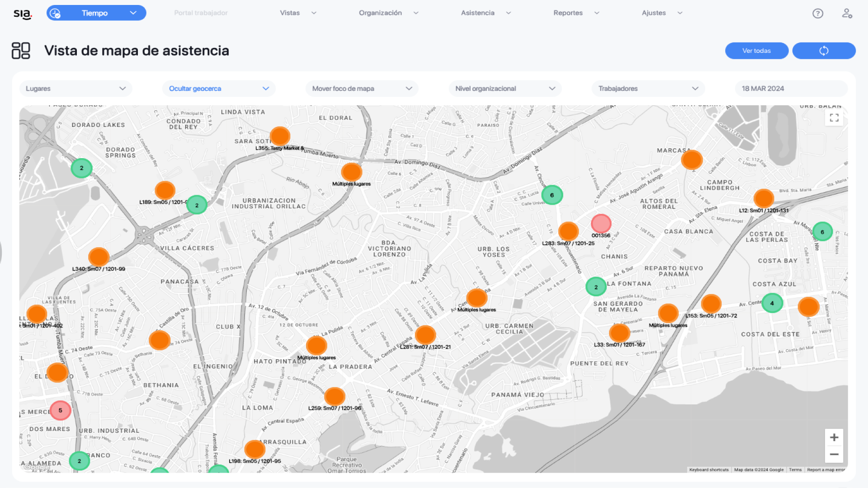The image size is (868, 488).
Task: Click the help question mark icon
Action: 817,13
